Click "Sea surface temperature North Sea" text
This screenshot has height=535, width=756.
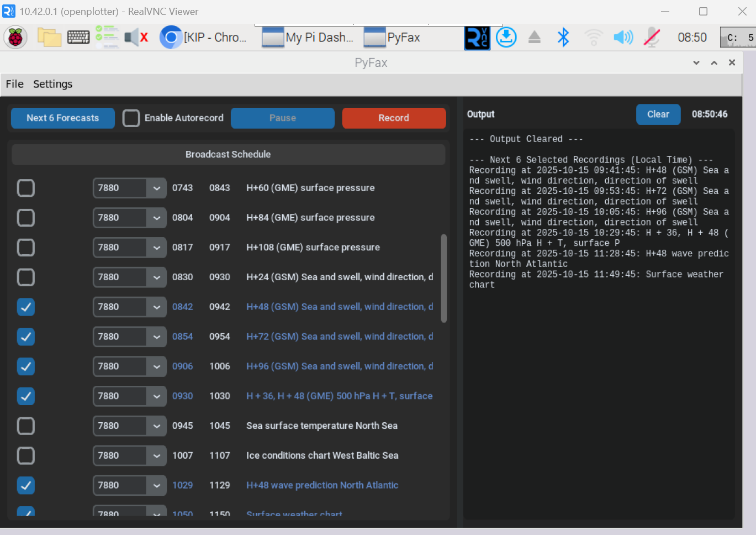click(x=322, y=426)
